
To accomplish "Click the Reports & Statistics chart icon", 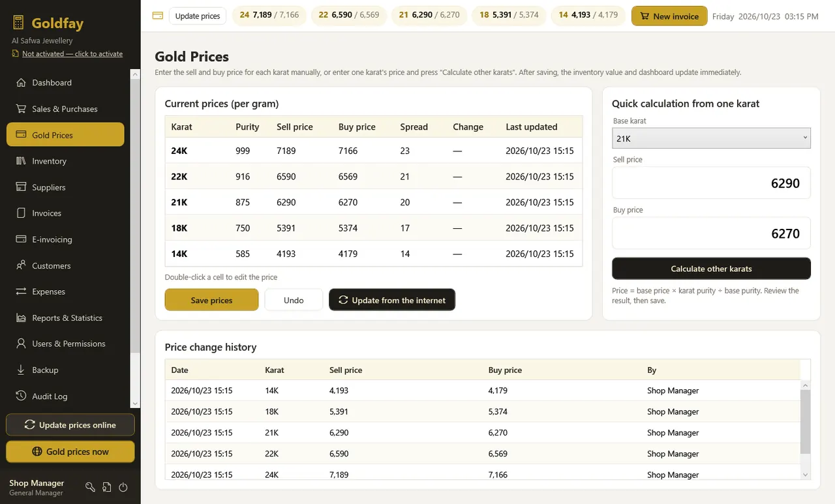I will click(x=21, y=318).
